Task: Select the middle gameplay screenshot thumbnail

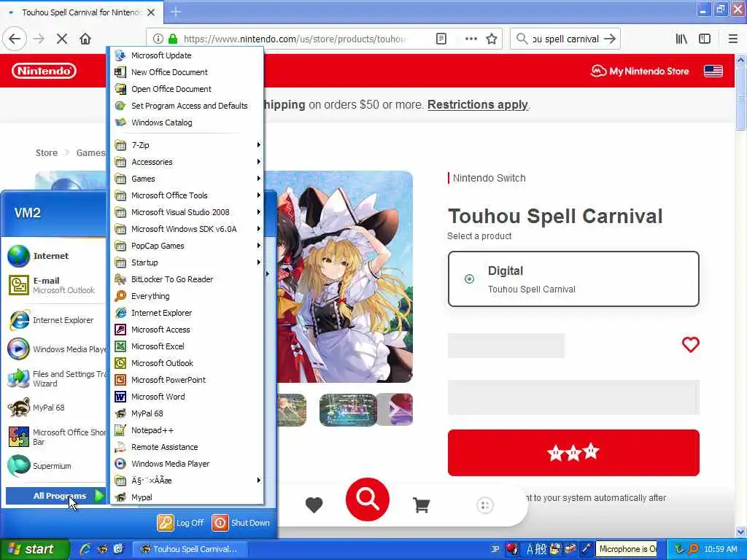Action: pyautogui.click(x=348, y=410)
